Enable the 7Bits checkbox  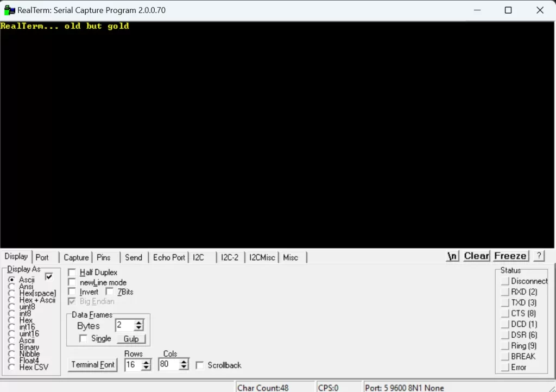[x=110, y=292]
